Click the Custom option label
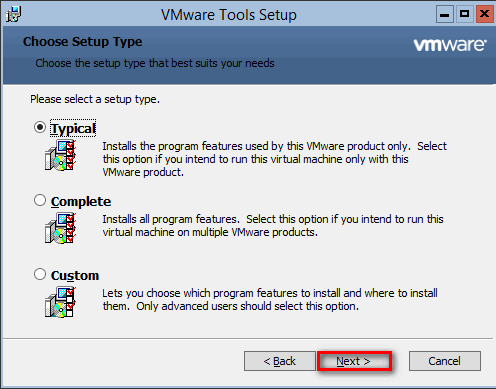Screen dimensions: 496x389 [x=75, y=276]
